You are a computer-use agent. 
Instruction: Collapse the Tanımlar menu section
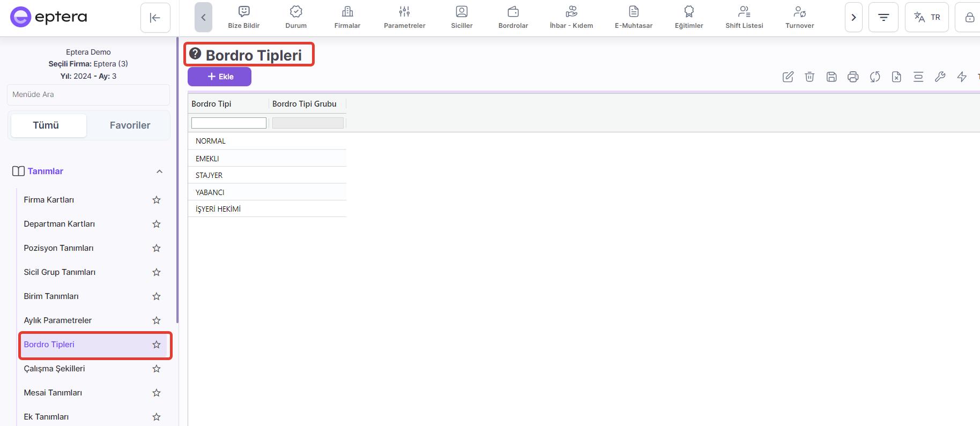click(159, 171)
